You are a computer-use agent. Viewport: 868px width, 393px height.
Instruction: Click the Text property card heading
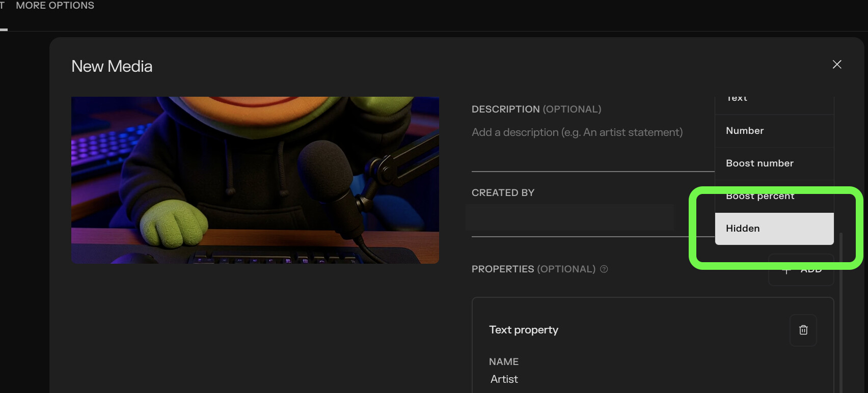click(x=523, y=330)
